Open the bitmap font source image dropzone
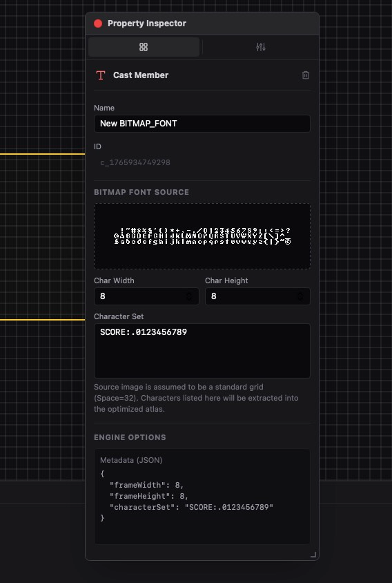The width and height of the screenshot is (392, 583). pos(202,236)
